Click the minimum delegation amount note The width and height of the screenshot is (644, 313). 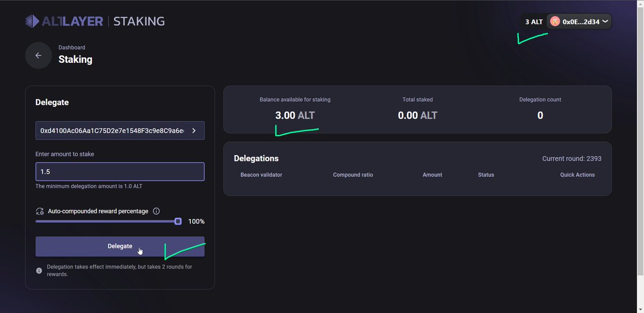click(89, 186)
